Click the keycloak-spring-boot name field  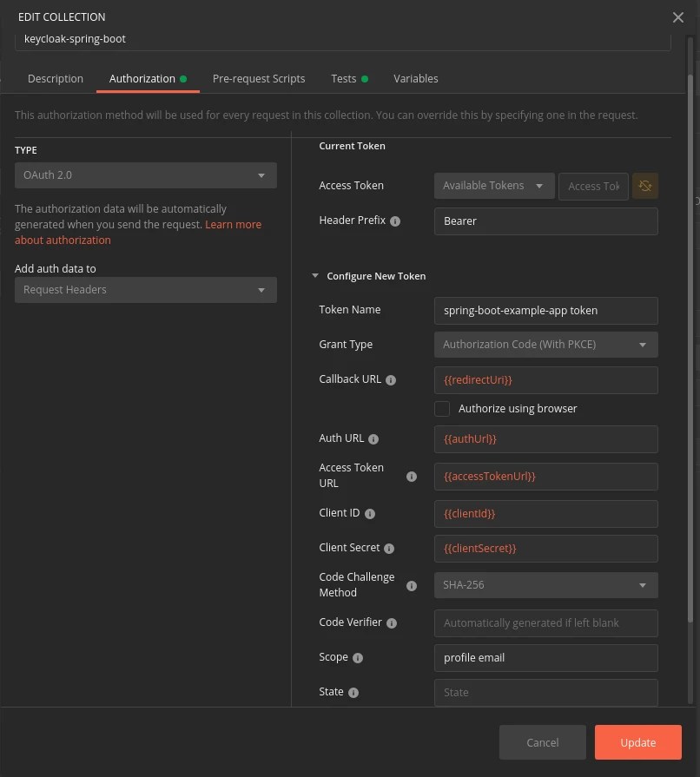(x=343, y=38)
